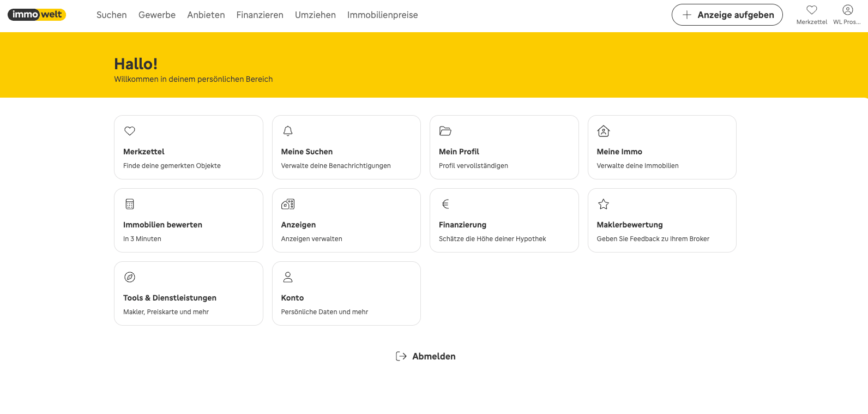This screenshot has height=414, width=868.
Task: Click the 'Merkzettel' label in the header
Action: pos(812,22)
